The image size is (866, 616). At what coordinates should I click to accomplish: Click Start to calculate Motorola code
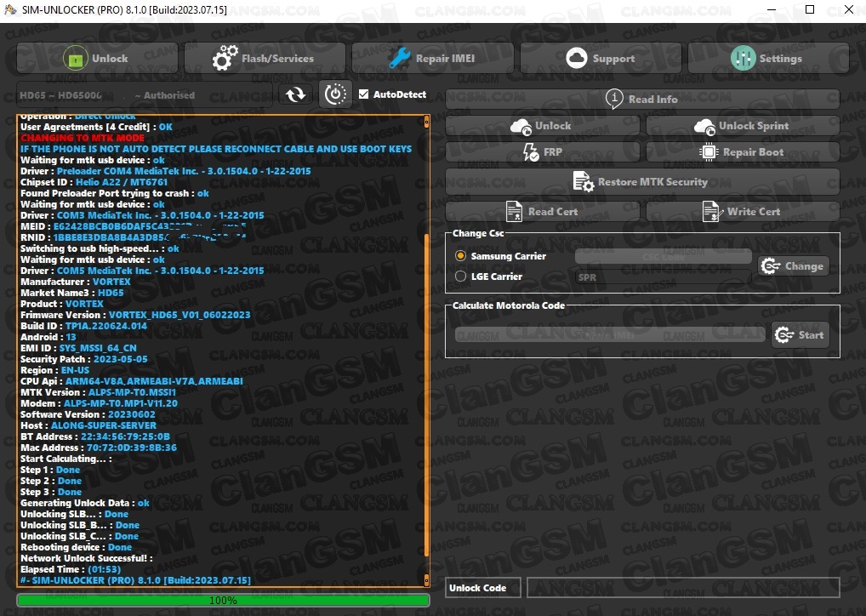(x=800, y=334)
